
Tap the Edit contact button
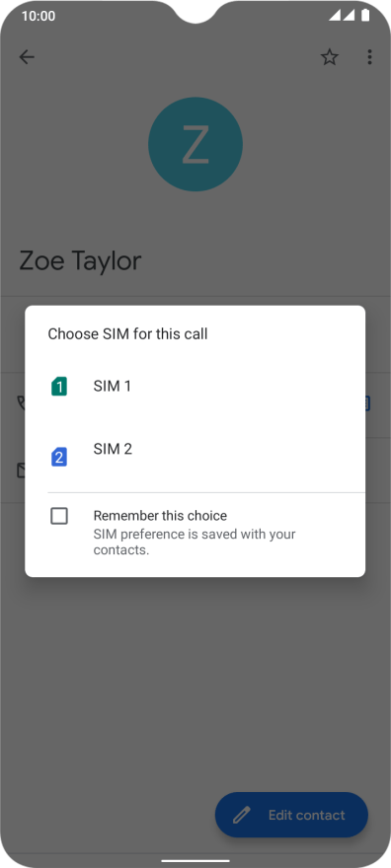291,815
